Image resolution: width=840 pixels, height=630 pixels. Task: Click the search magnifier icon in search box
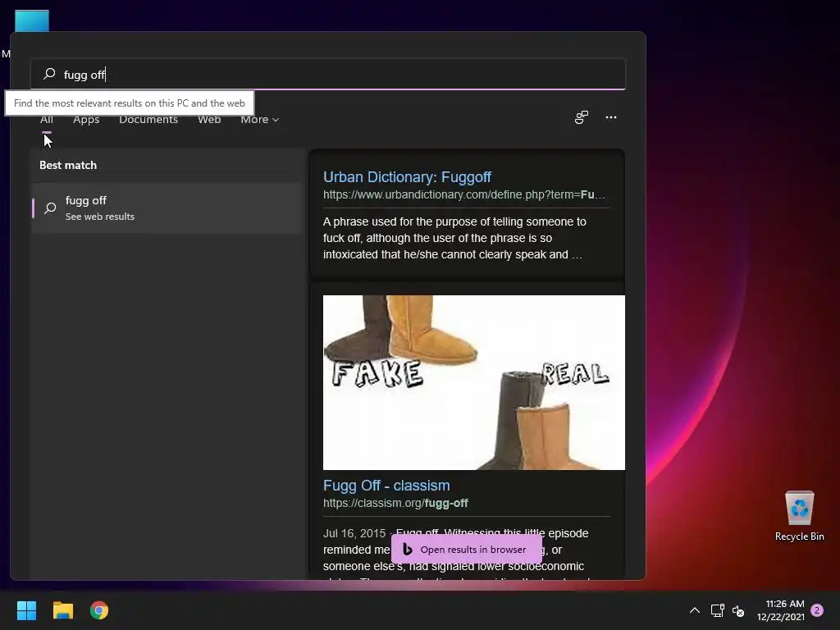point(49,73)
